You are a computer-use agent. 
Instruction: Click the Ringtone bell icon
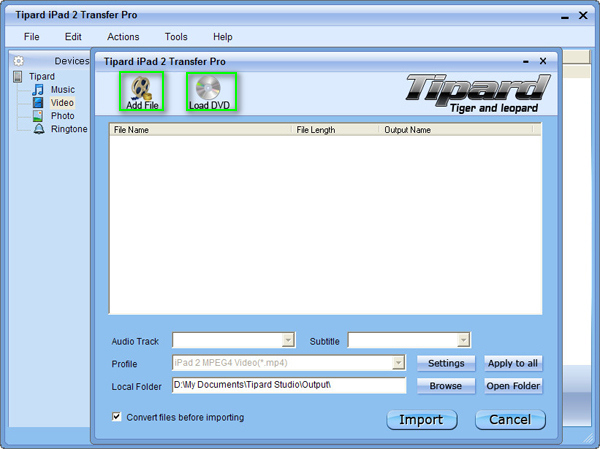[x=39, y=129]
